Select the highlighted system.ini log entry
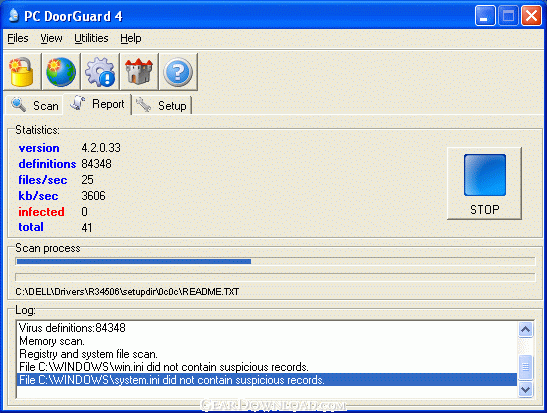 (x=267, y=380)
